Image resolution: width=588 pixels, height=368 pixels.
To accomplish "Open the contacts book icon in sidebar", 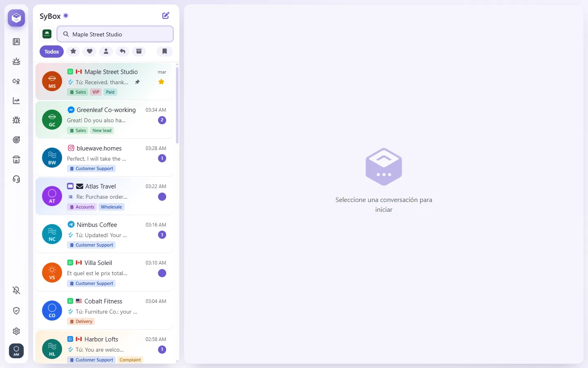I will point(16,42).
